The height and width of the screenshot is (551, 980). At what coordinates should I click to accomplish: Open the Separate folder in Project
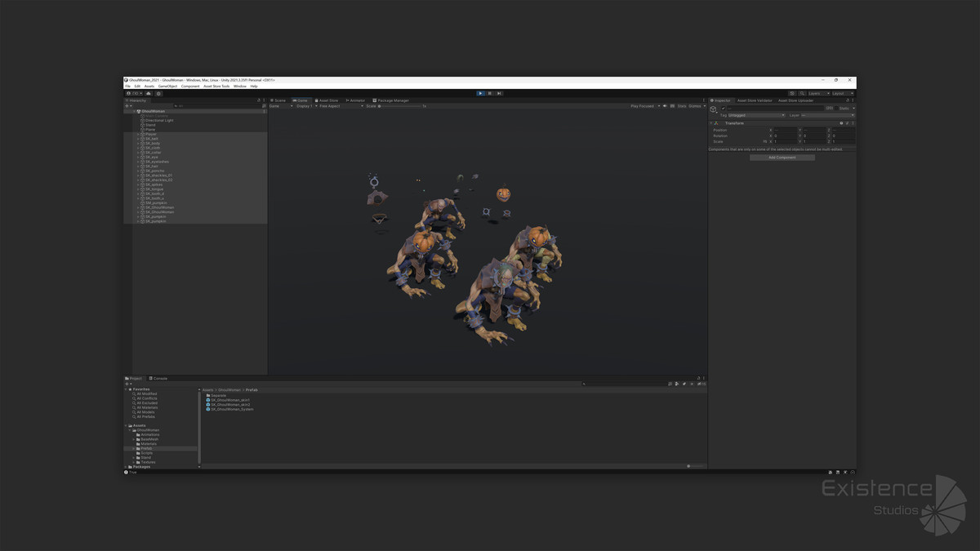coord(216,395)
